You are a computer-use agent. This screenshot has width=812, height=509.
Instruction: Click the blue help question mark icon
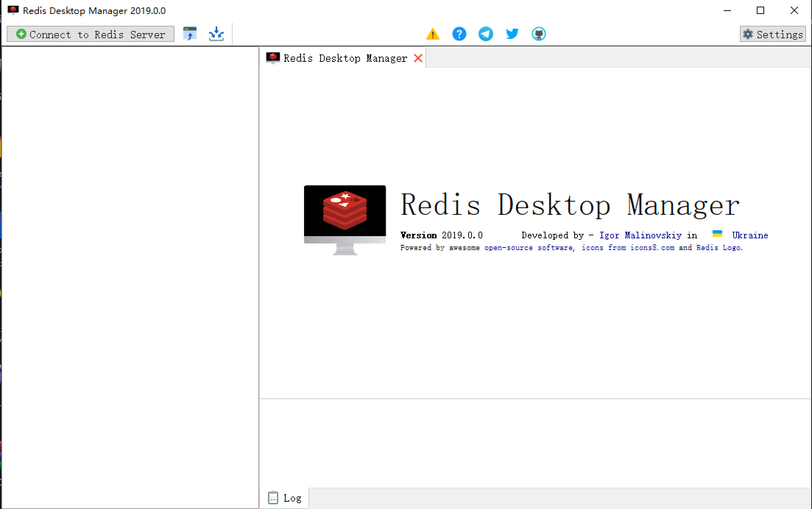[x=459, y=34]
